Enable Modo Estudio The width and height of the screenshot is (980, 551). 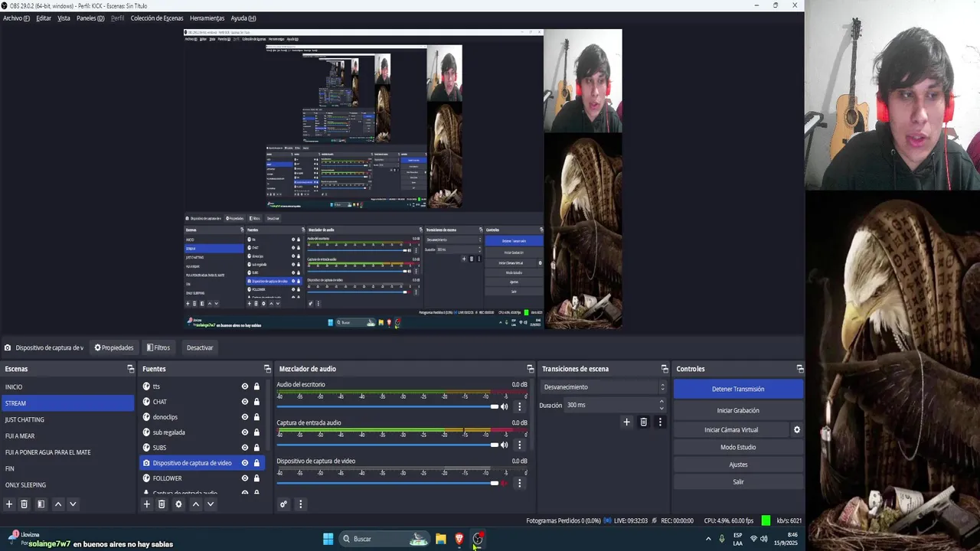pos(738,447)
